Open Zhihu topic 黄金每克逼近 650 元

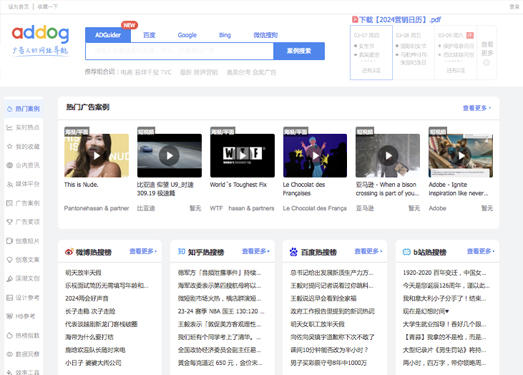coord(220,363)
